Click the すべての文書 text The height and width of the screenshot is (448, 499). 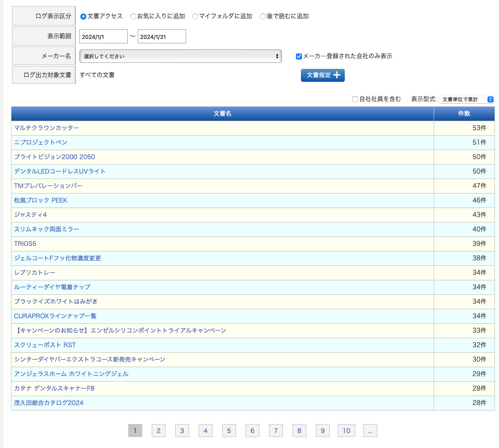[x=97, y=75]
